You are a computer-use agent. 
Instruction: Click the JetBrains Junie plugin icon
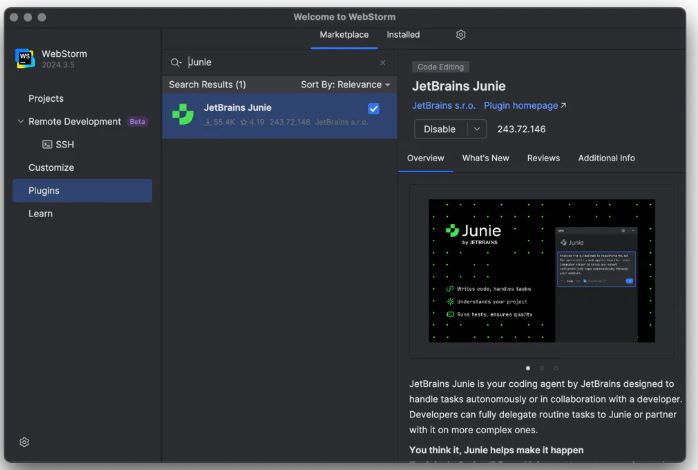(x=183, y=115)
